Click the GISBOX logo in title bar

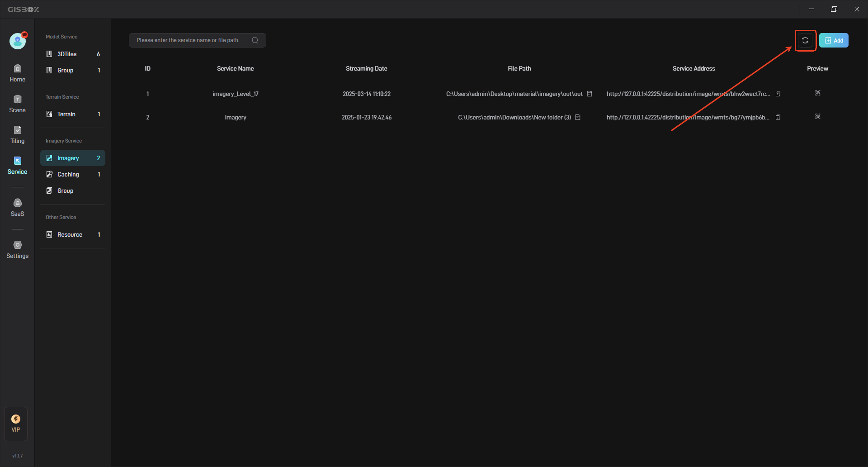[24, 9]
